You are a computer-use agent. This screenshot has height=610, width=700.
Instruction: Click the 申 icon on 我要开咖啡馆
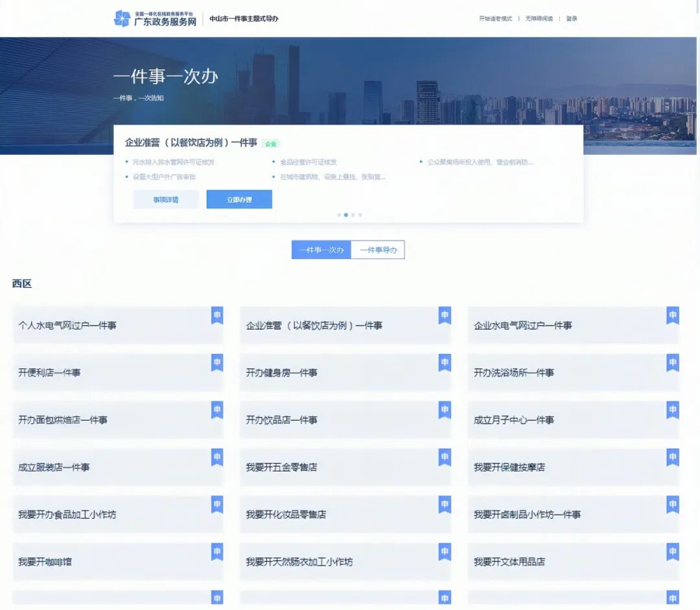[217, 551]
